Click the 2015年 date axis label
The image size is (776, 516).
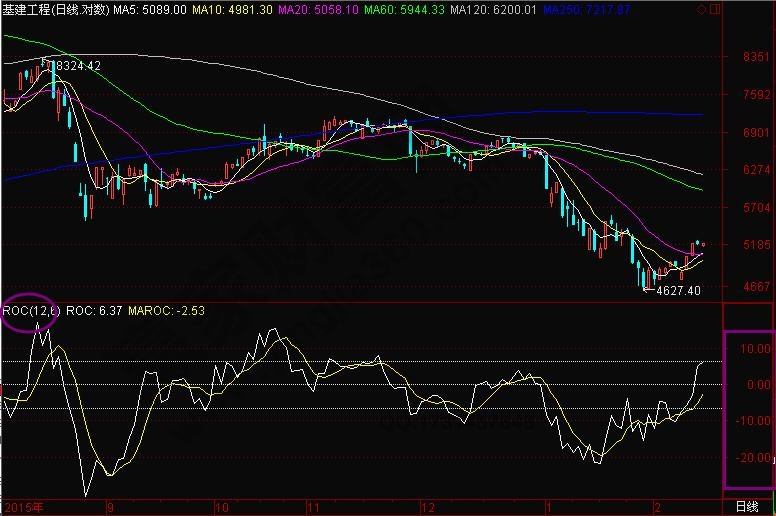(x=24, y=507)
